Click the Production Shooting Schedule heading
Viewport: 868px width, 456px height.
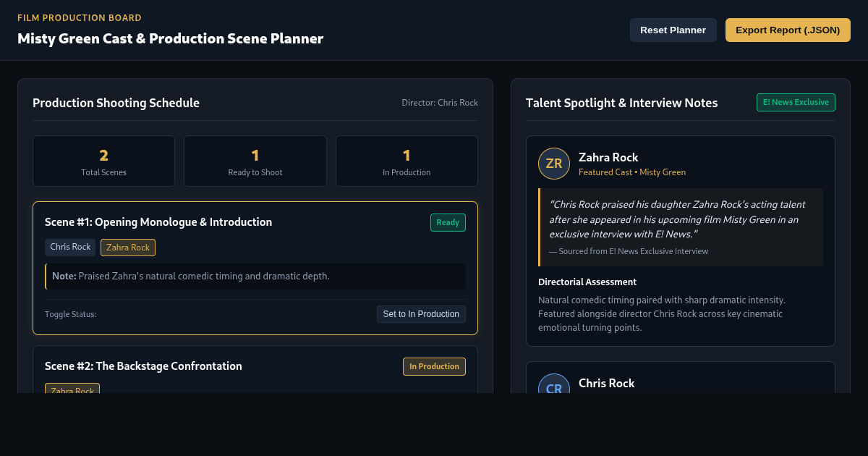coord(116,103)
